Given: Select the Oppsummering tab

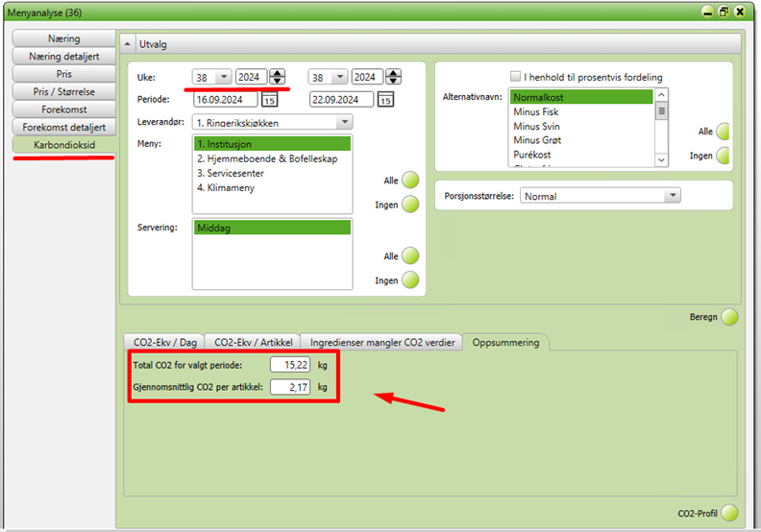Looking at the screenshot, I should pos(505,343).
